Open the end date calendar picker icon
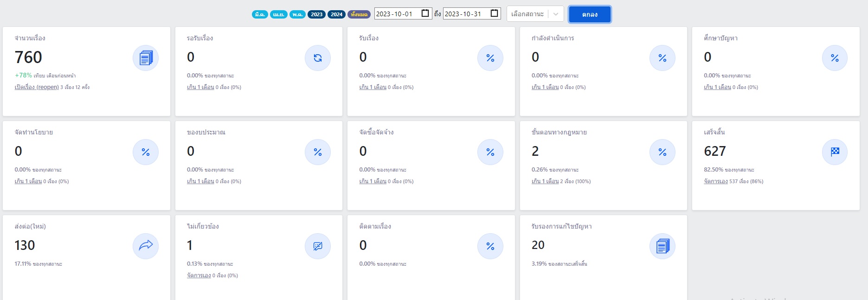Screen dimensions: 868x300 click(x=495, y=13)
